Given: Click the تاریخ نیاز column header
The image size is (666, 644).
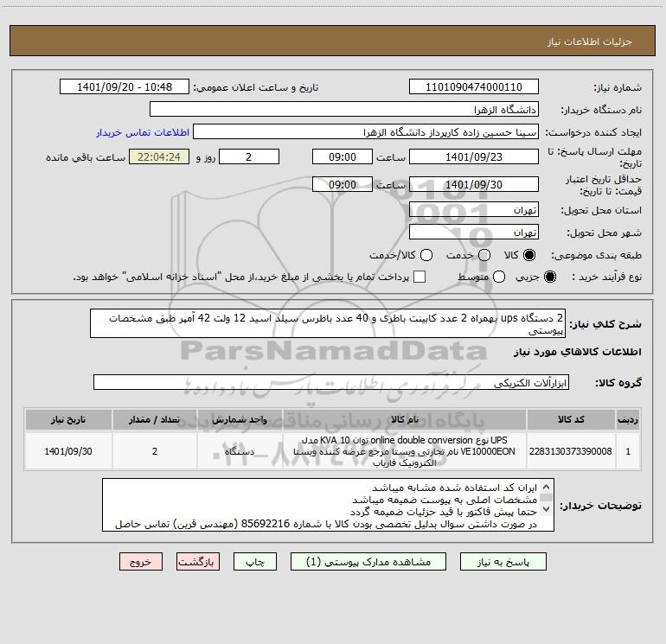Looking at the screenshot, I should 68,419.
